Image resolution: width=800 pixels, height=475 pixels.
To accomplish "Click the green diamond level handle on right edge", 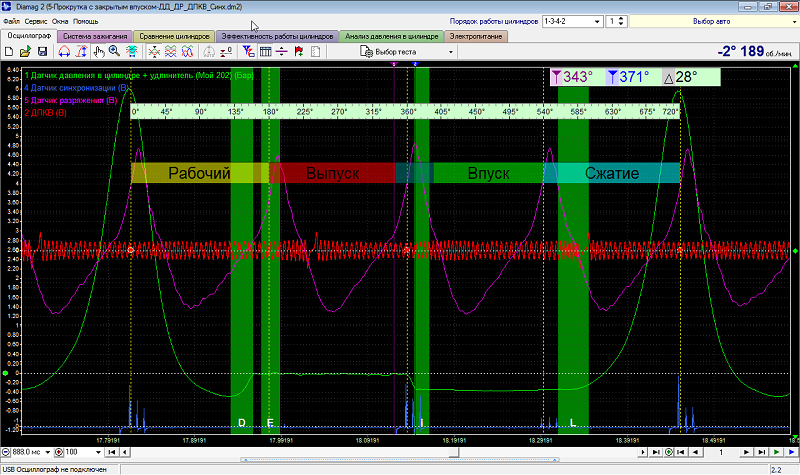I will [x=795, y=251].
